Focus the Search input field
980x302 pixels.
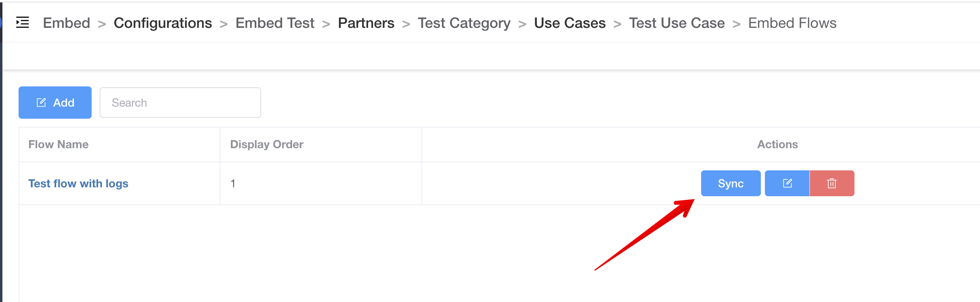180,103
